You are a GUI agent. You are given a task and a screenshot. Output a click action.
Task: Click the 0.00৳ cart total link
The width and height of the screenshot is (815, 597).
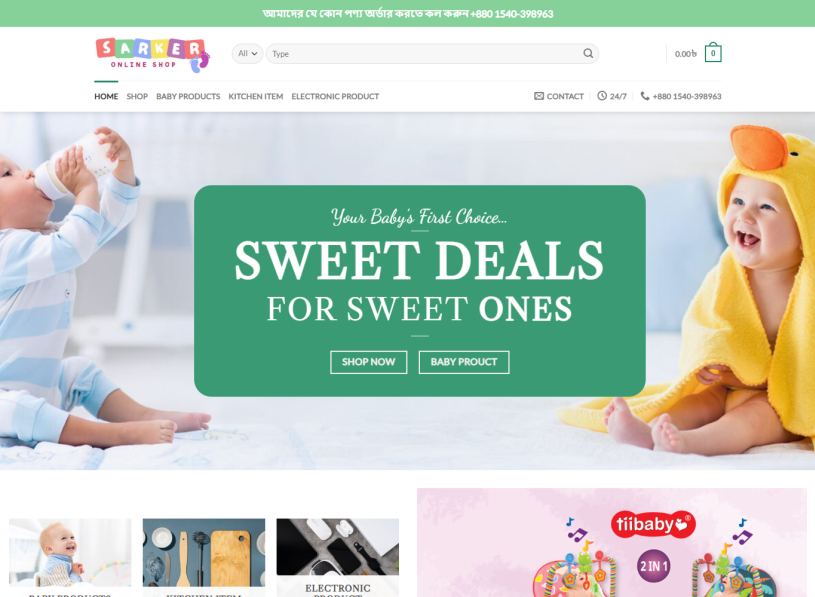tap(686, 54)
